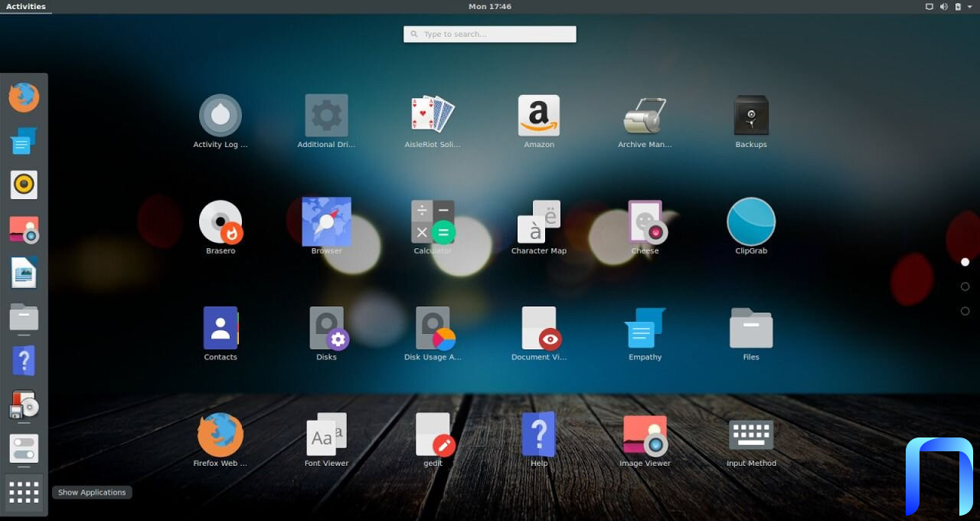Launch Rhythmbox speaker icon in dock
The width and height of the screenshot is (980, 521).
[x=24, y=185]
